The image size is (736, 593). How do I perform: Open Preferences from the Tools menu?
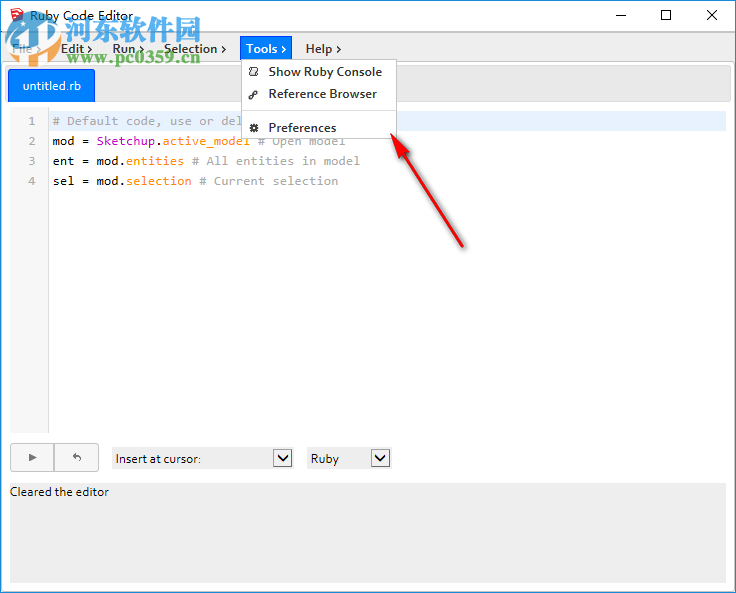(x=319, y=128)
